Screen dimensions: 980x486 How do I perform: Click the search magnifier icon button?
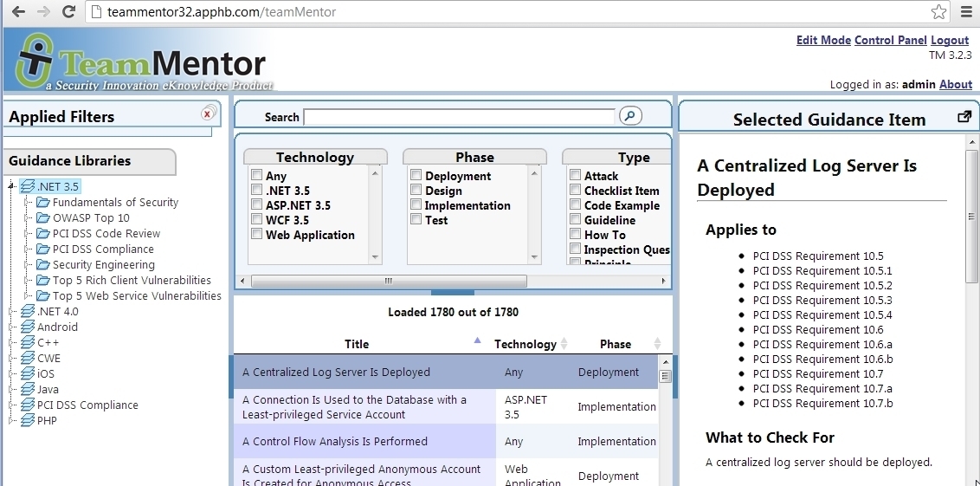coord(631,116)
